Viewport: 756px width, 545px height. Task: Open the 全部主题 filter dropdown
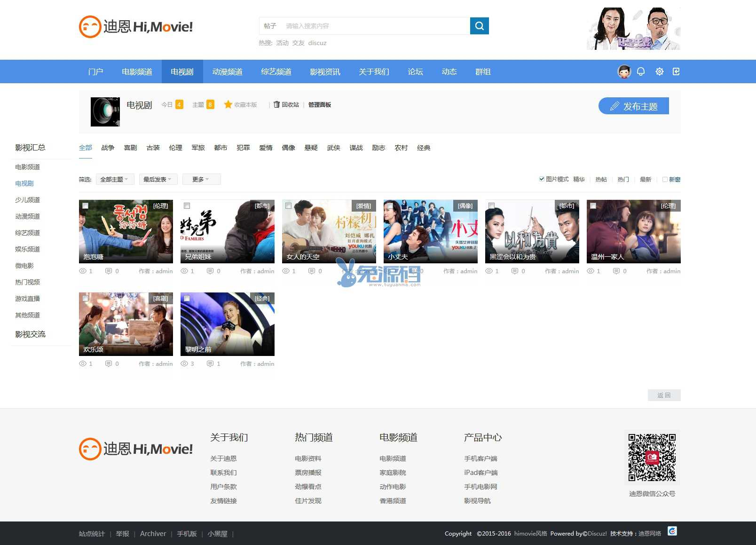tap(115, 179)
